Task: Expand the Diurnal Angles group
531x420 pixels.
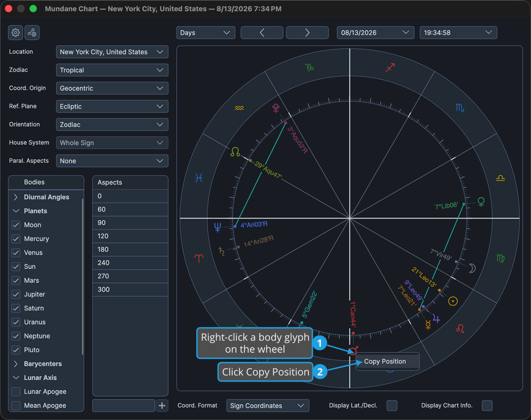Action: tap(16, 197)
